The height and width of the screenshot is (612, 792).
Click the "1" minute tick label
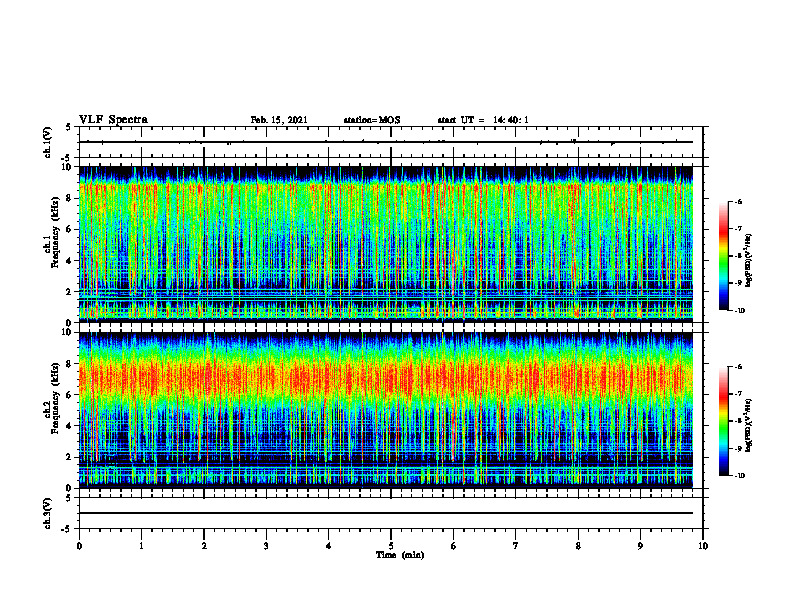[x=141, y=546]
